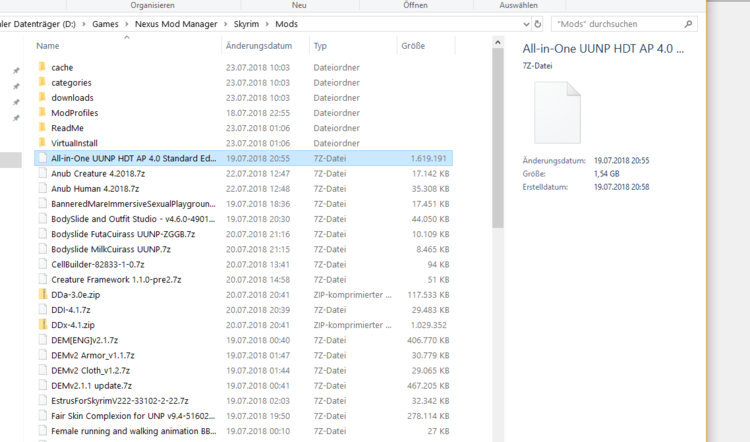Click the Organisieren ribbon group label
Screen dimensions: 750x442
pyautogui.click(x=153, y=5)
